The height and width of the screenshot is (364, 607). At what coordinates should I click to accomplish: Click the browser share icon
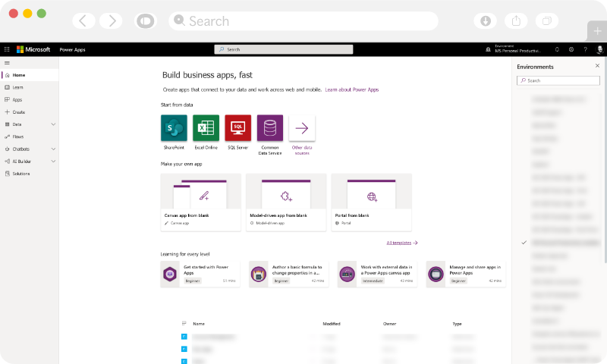coord(516,21)
